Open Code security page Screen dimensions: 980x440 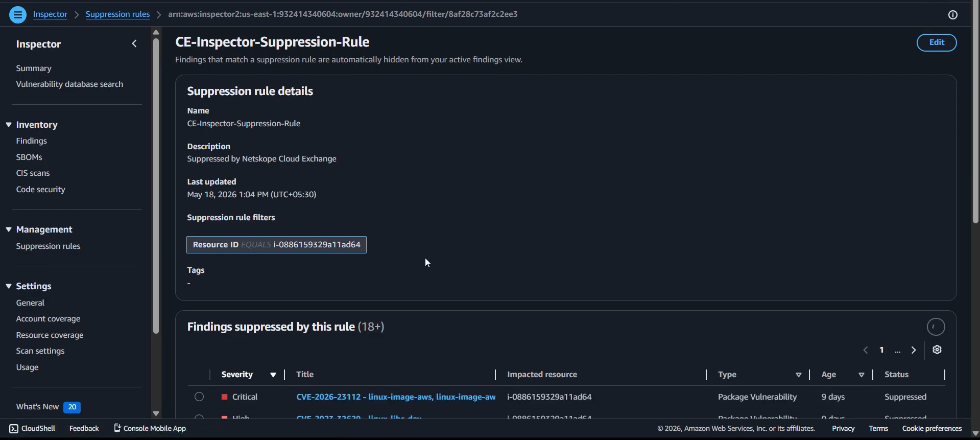point(40,190)
